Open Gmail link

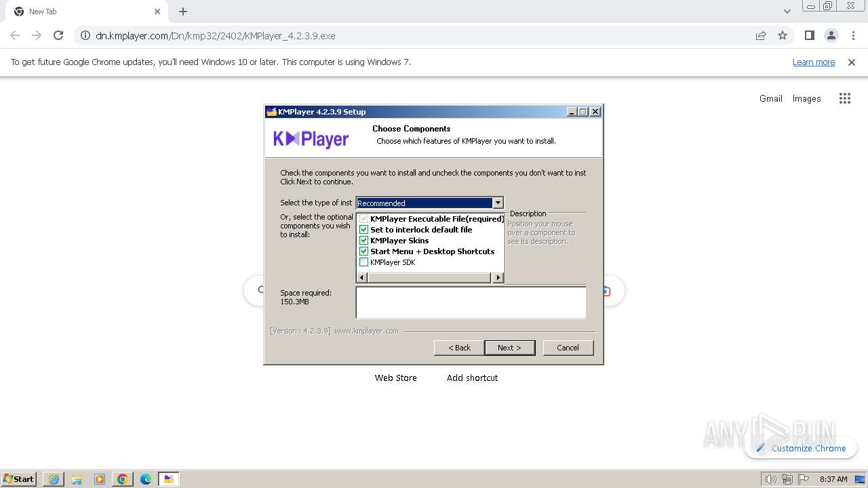(x=771, y=98)
